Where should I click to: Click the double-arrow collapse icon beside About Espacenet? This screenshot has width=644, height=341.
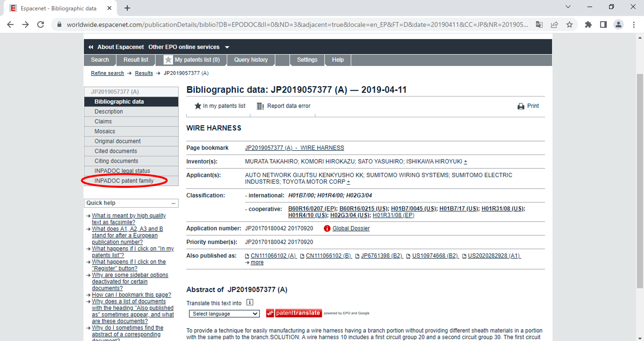tap(91, 47)
